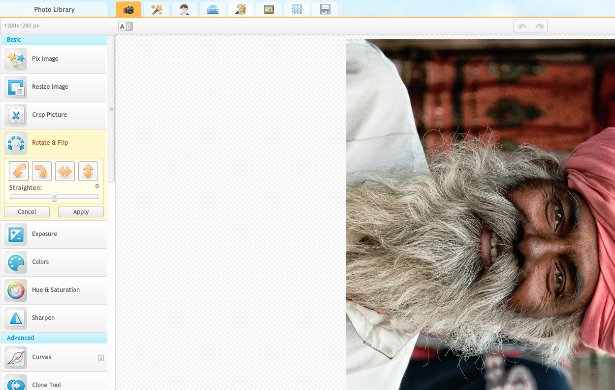Flip the image vertically
Viewport: 615px width, 390px height.
pyautogui.click(x=88, y=171)
